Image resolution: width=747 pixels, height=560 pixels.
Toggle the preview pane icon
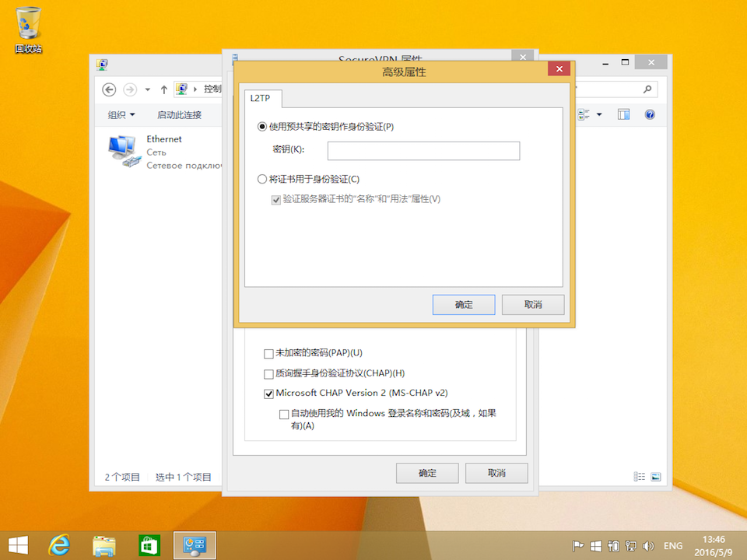click(623, 114)
